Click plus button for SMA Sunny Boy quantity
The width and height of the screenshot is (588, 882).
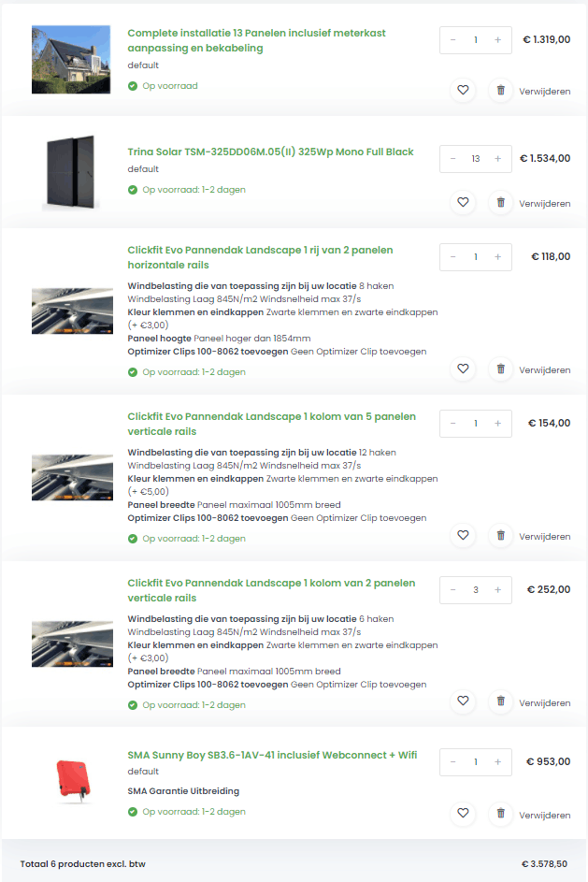497,761
